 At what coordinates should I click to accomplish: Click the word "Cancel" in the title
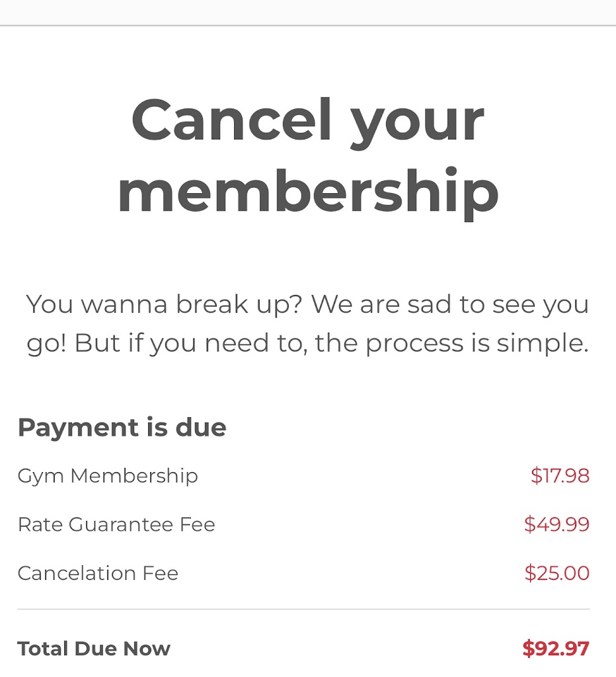pyautogui.click(x=231, y=120)
